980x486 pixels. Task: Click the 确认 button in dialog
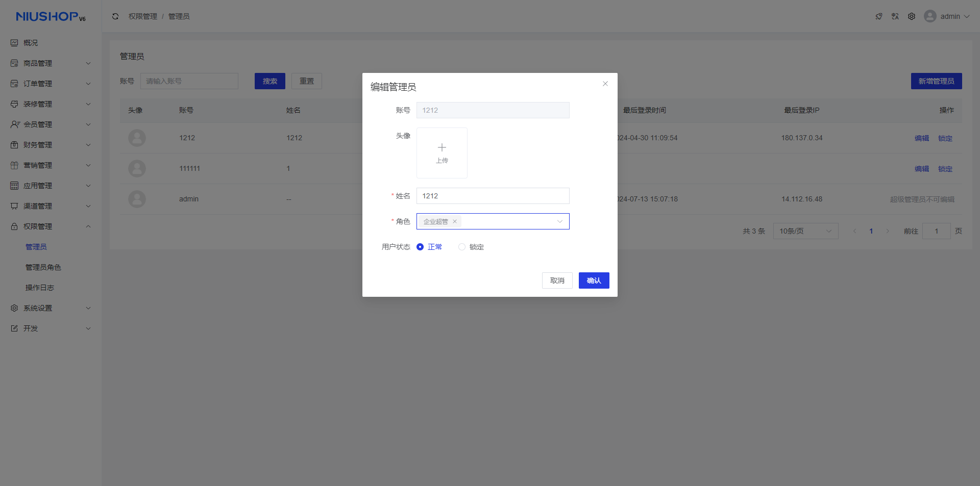tap(594, 280)
